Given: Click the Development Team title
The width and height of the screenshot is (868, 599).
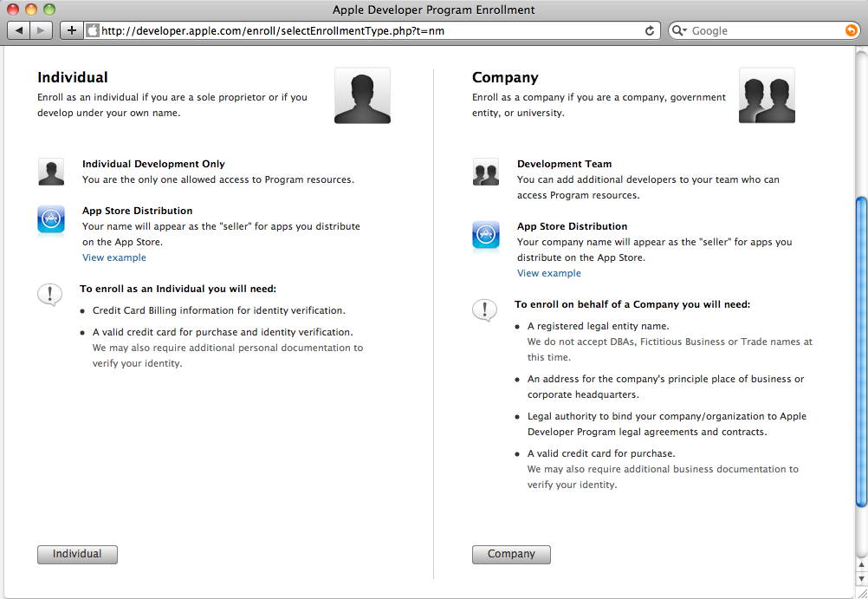Looking at the screenshot, I should 564,164.
